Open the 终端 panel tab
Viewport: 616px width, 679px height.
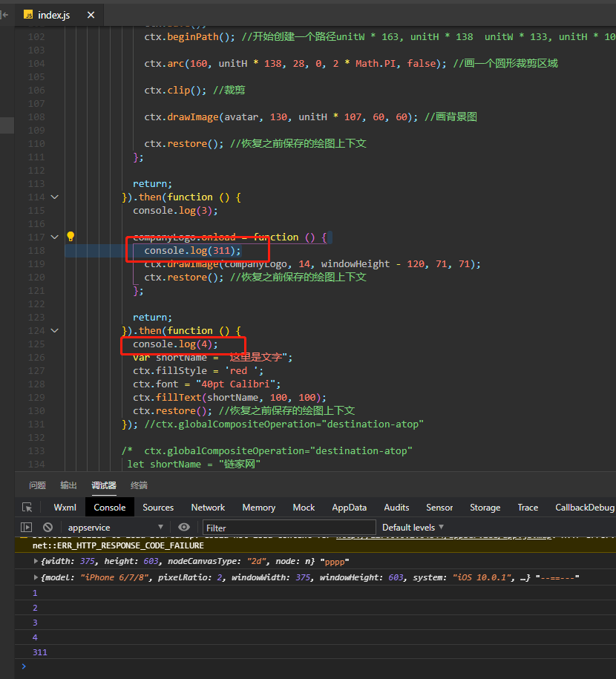pos(139,485)
